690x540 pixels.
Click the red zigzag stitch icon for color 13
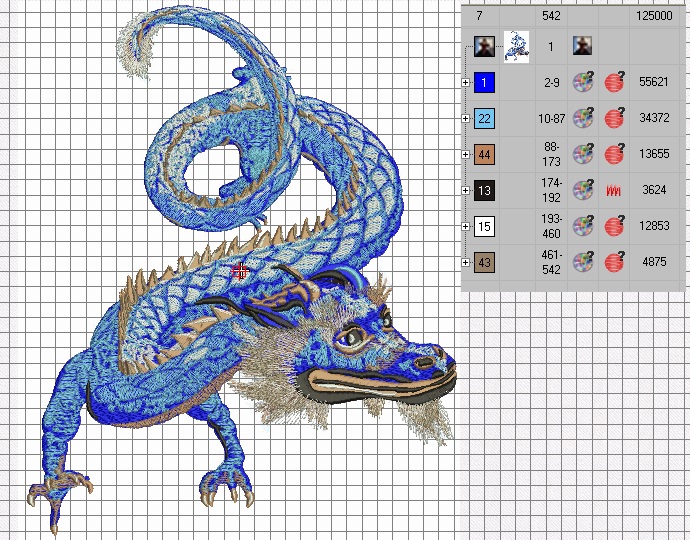(614, 190)
